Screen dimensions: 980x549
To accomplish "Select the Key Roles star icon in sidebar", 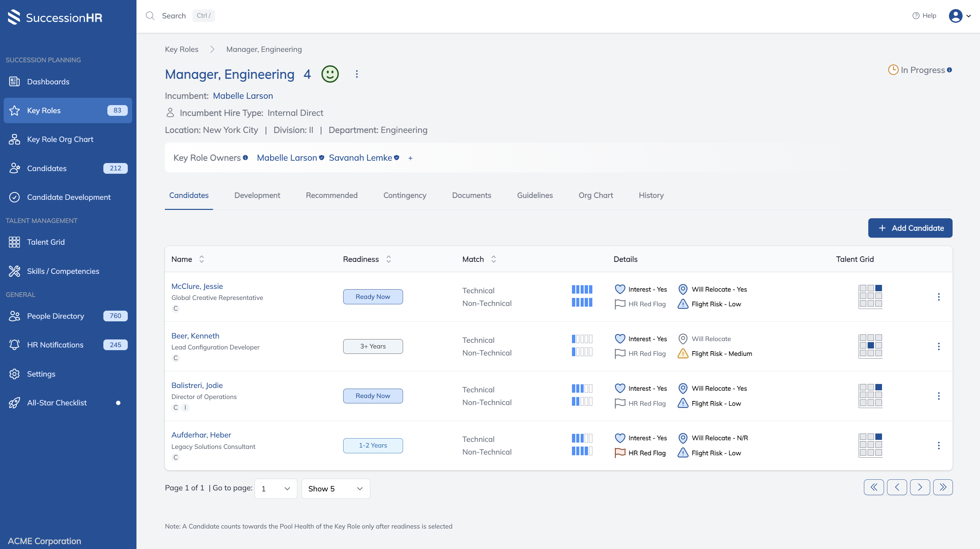I will point(14,110).
